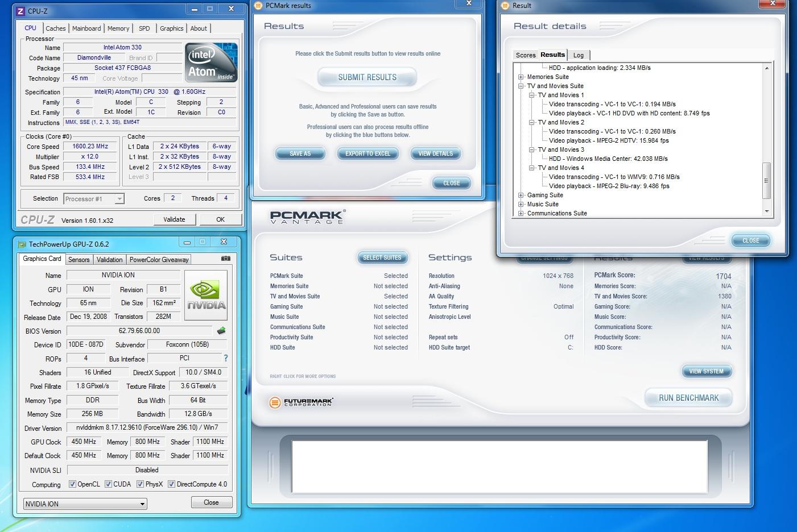The image size is (797, 532).
Task: Click the RUN BENCHMARK button
Action: [688, 398]
